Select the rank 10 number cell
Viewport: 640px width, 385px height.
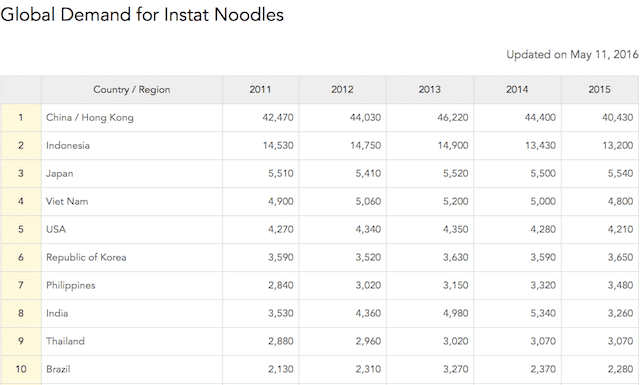click(21, 369)
